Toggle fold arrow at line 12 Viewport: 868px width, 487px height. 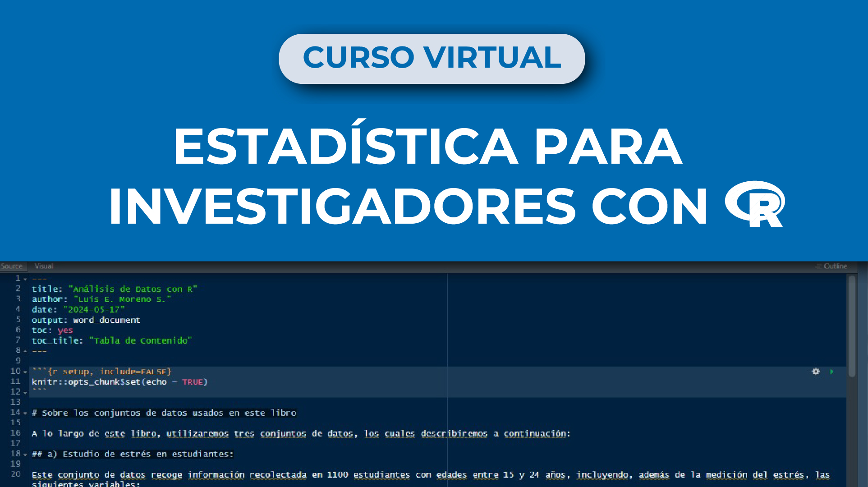25,393
